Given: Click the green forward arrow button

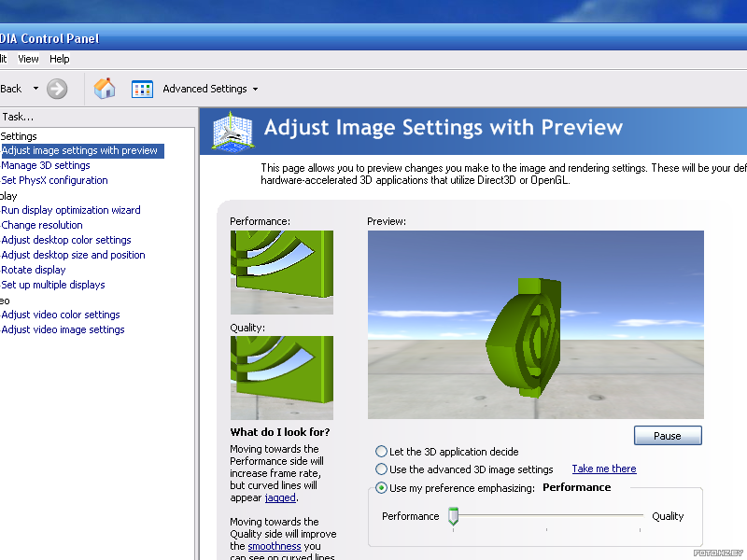Looking at the screenshot, I should [x=57, y=89].
